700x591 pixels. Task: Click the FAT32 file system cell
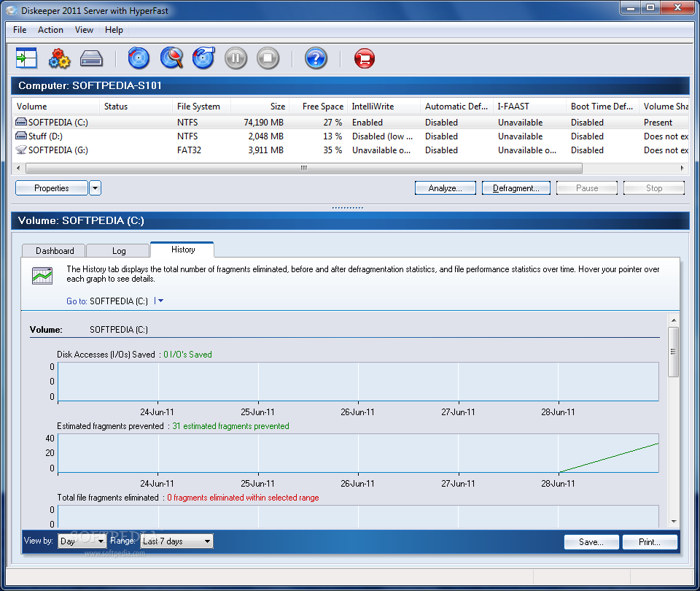click(189, 150)
